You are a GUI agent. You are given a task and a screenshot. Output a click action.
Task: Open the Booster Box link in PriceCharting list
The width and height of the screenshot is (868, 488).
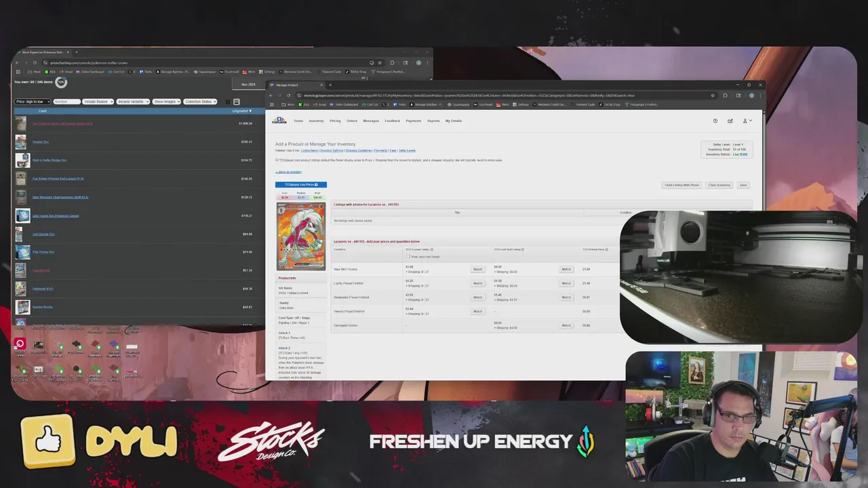coord(41,142)
